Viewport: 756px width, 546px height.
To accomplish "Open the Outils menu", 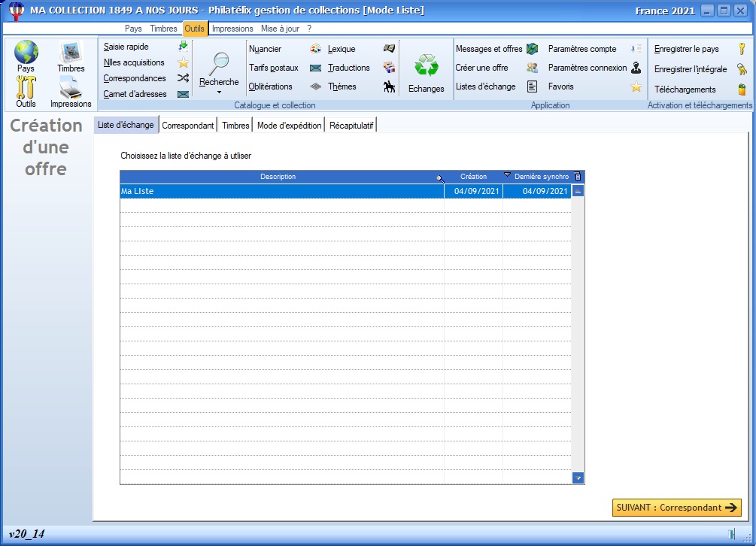I will click(x=195, y=29).
